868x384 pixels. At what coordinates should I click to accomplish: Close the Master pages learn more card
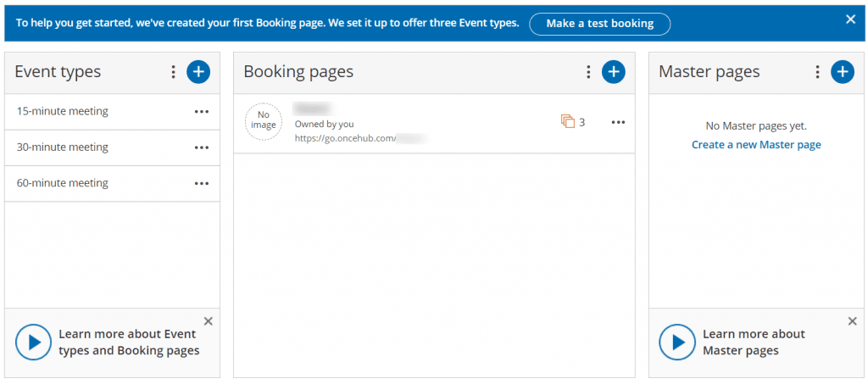tap(853, 320)
